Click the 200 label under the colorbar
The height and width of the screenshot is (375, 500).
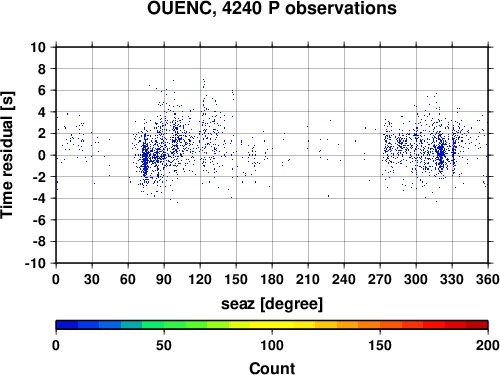[x=488, y=345]
